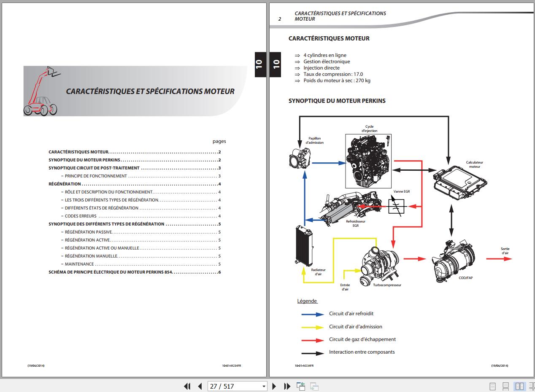Open LES TROIS DIFFÉRENTS TYPES DE RÉGÉNÉRATION entry
Viewport: 535px width, 392px height.
click(141, 200)
